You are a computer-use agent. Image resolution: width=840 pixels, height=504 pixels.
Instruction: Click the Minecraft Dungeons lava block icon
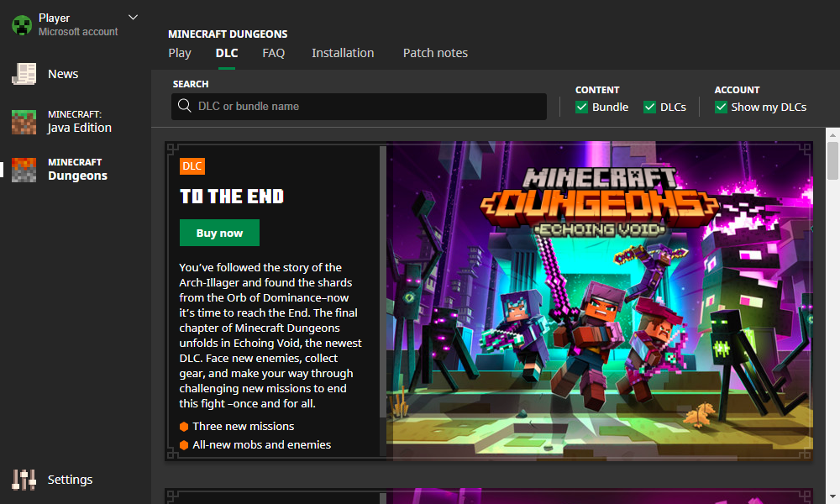coord(24,170)
